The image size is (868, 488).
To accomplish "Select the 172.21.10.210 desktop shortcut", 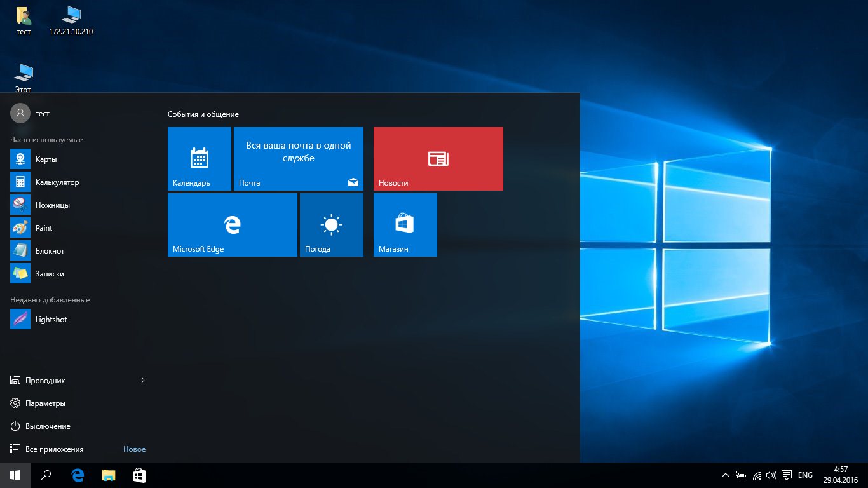I will (71, 21).
